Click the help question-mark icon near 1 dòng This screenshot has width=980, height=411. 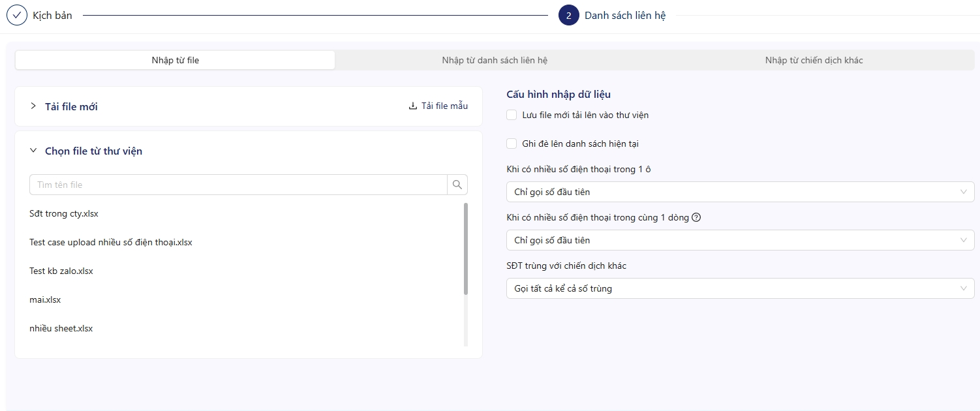[696, 217]
